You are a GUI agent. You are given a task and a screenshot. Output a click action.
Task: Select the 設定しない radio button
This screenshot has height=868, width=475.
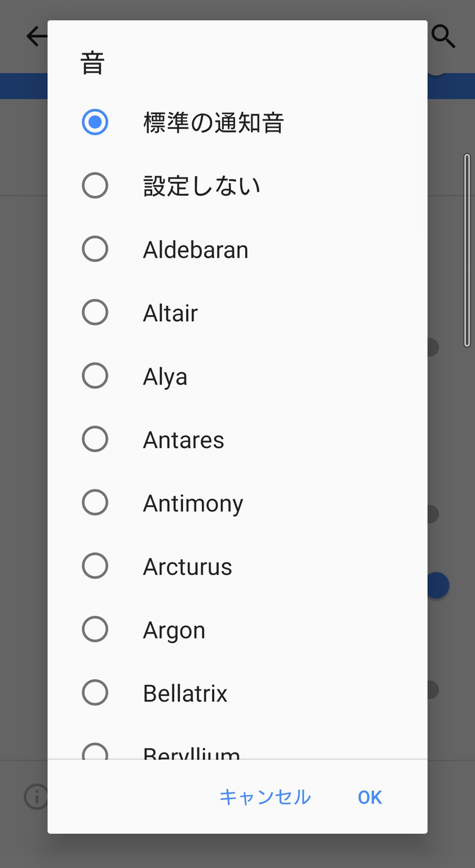click(95, 186)
